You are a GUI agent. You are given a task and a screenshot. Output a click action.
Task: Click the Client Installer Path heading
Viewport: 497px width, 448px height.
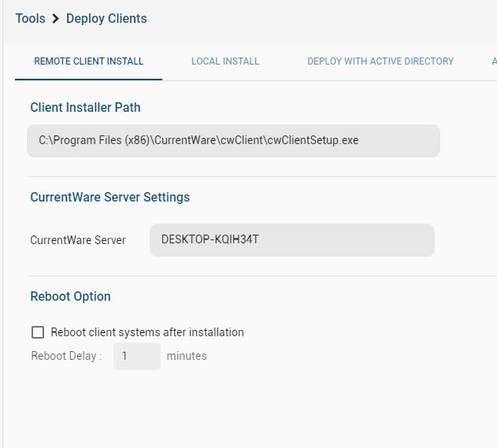point(85,107)
